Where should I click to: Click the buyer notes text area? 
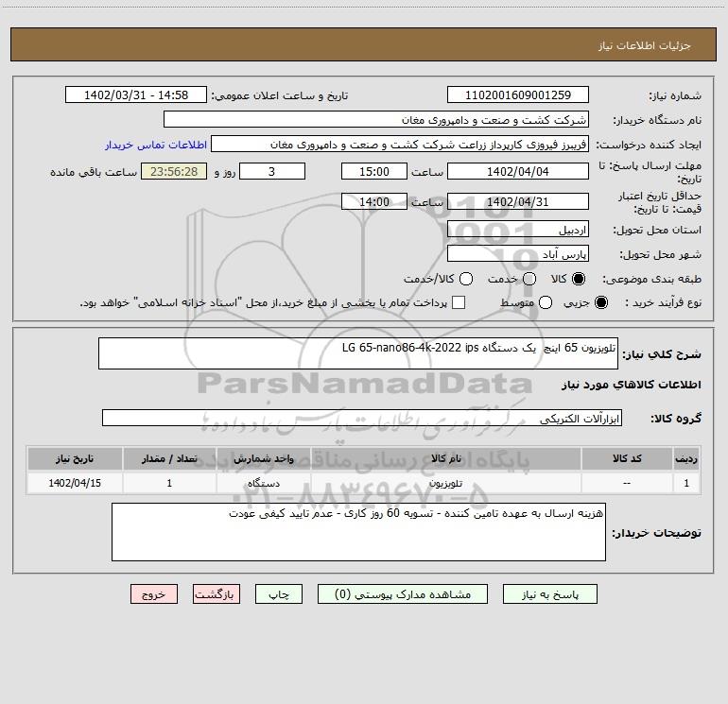coord(358,532)
